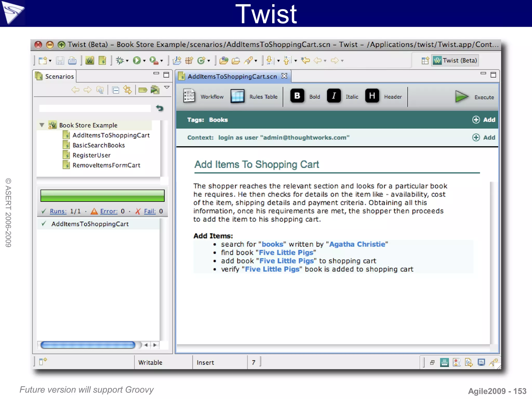The height and width of the screenshot is (399, 532).
Task: Click the horizontal scrollbar in results panel
Action: pyautogui.click(x=88, y=345)
